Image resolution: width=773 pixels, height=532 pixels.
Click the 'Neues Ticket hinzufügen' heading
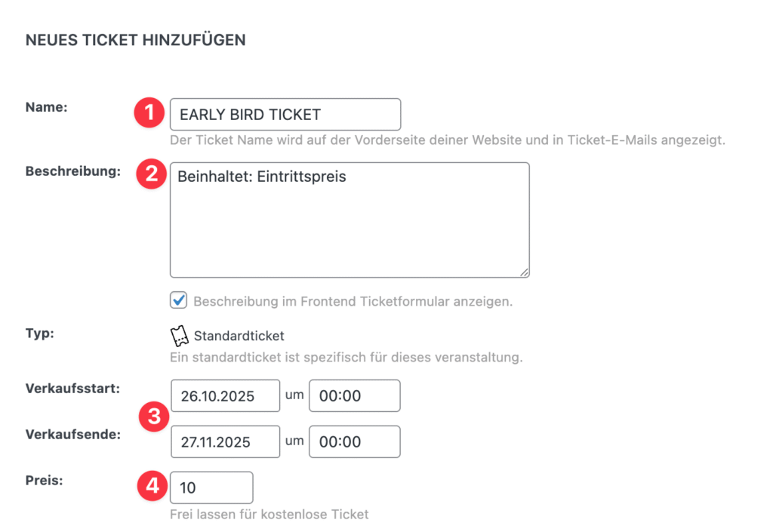tap(136, 40)
